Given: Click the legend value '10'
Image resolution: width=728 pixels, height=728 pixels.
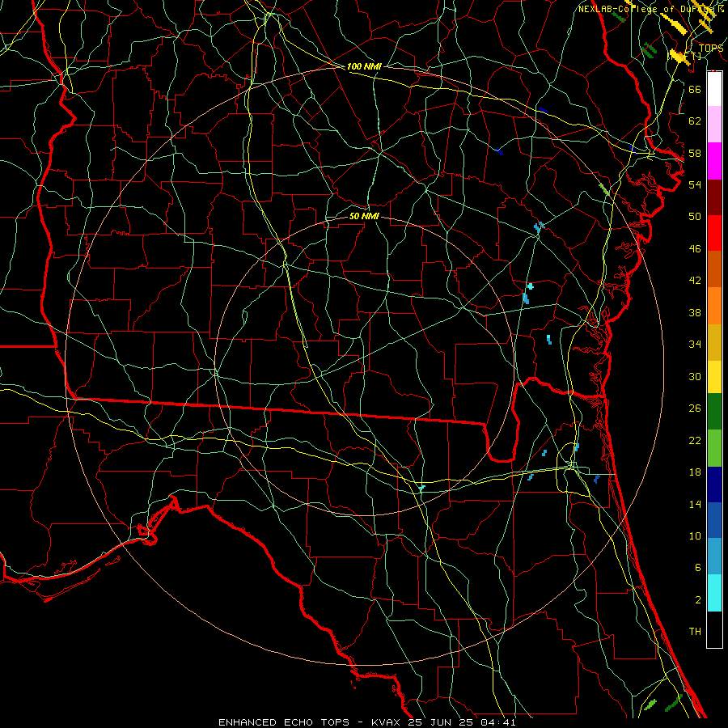Looking at the screenshot, I should [695, 535].
